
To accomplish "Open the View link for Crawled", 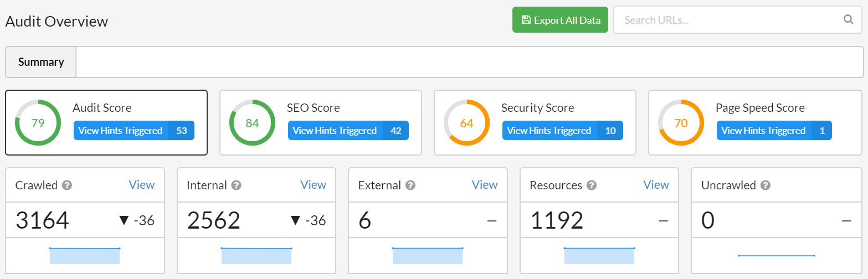I will tap(142, 185).
